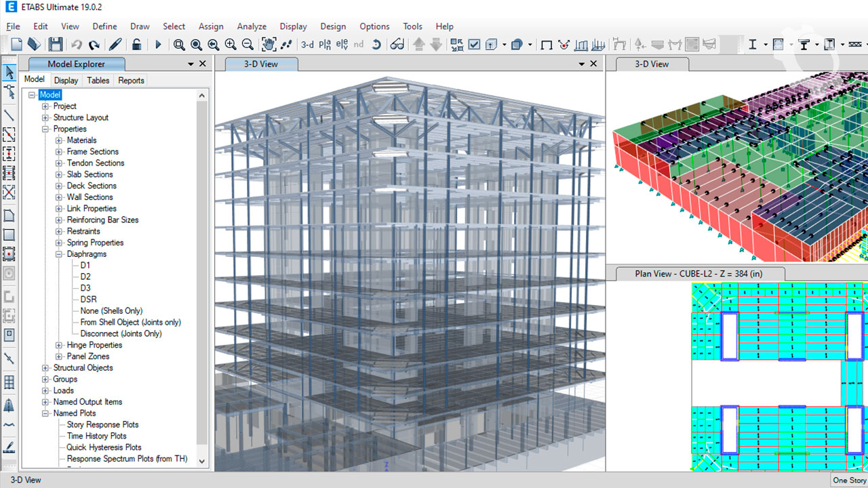The image size is (868, 488).
Task: Expand the Materials tree node
Action: click(59, 140)
